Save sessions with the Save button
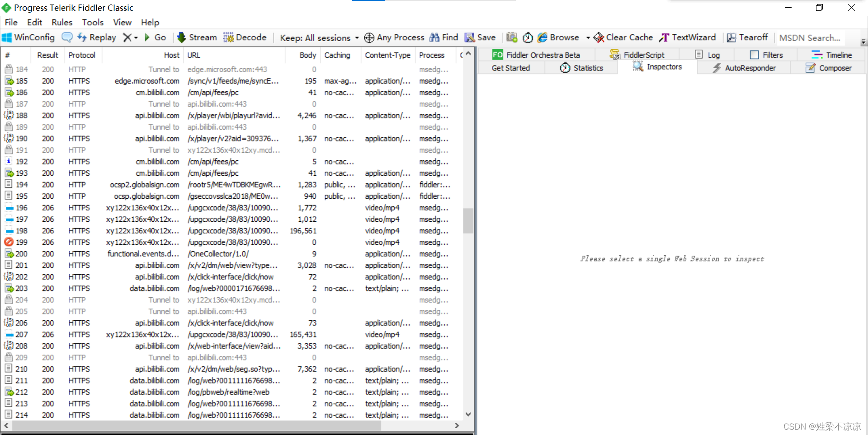The width and height of the screenshot is (868, 435). (481, 37)
